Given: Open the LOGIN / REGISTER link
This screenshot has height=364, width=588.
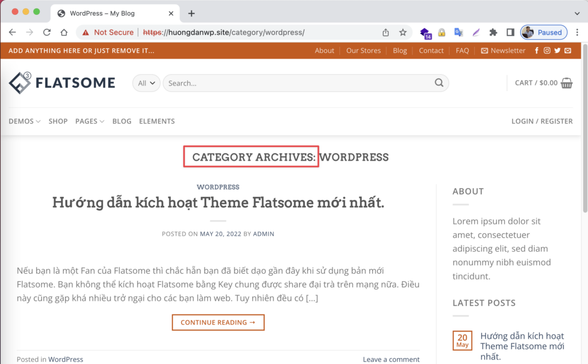Looking at the screenshot, I should (542, 121).
